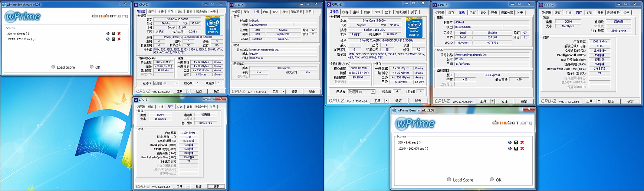Select Load Score radio in the 9.61 sec wPrime window
This screenshot has width=644, height=191.
[449, 179]
